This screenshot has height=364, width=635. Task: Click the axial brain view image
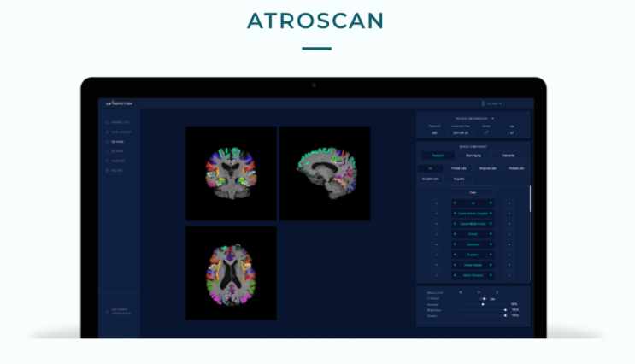coord(231,273)
